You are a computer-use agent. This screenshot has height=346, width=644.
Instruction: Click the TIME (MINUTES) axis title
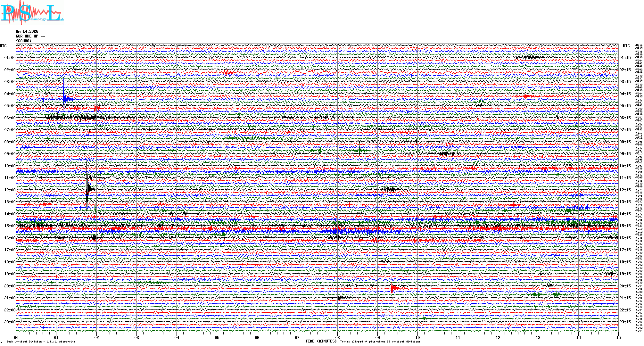point(321,341)
